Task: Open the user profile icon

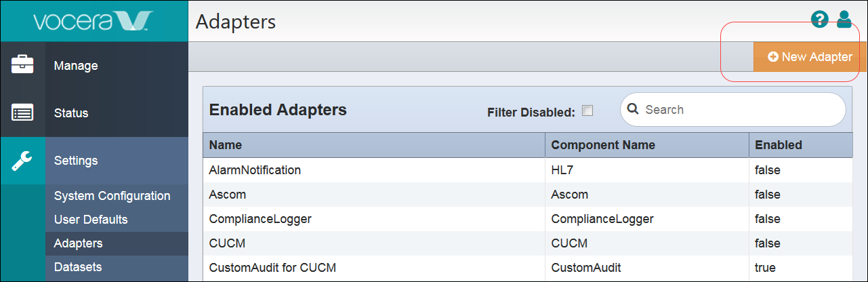Action: click(x=844, y=20)
